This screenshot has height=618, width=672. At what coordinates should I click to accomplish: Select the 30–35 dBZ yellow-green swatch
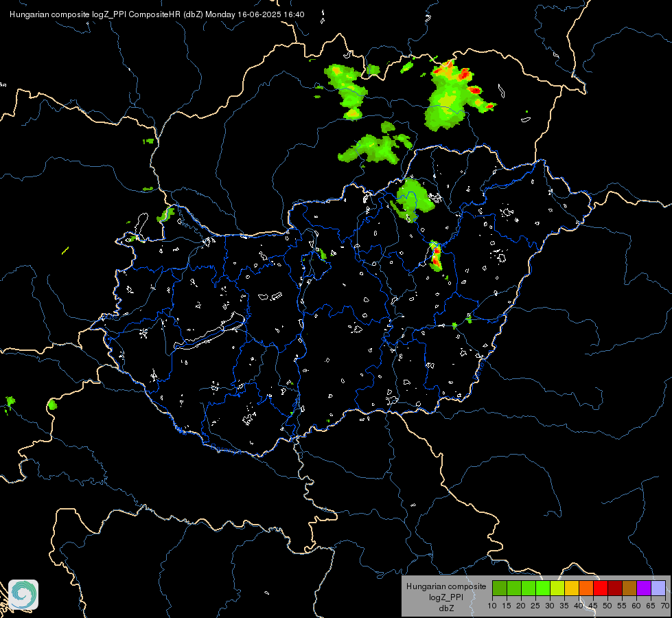point(557,588)
